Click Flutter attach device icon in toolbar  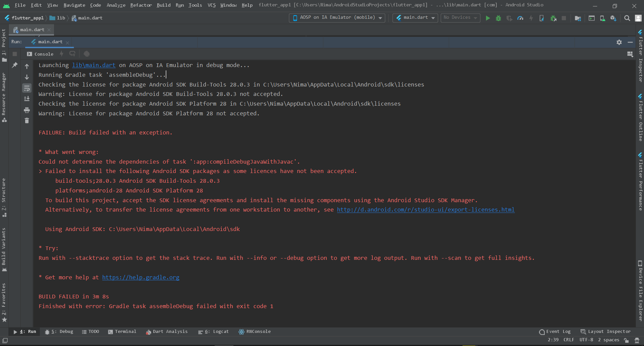[x=542, y=18]
